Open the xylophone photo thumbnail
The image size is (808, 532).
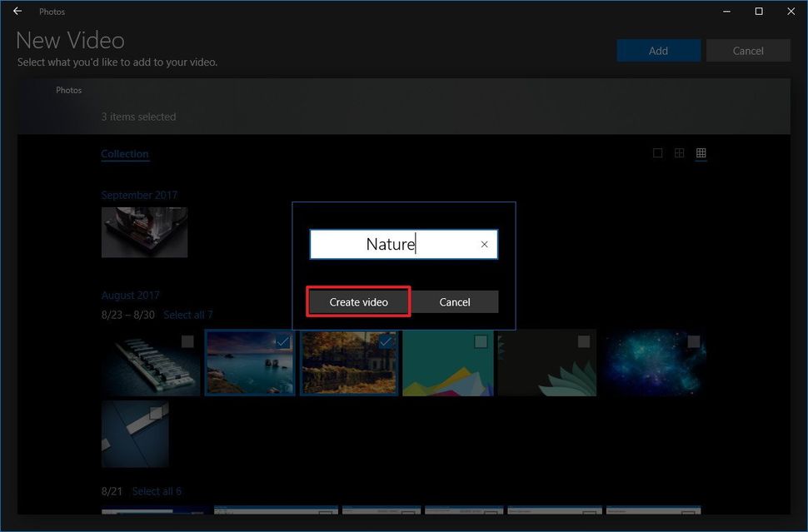click(x=150, y=362)
